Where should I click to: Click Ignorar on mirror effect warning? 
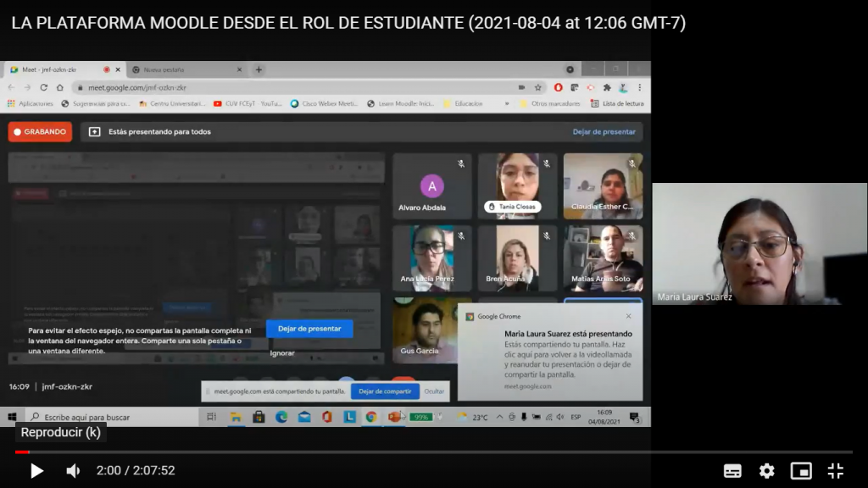tap(282, 353)
